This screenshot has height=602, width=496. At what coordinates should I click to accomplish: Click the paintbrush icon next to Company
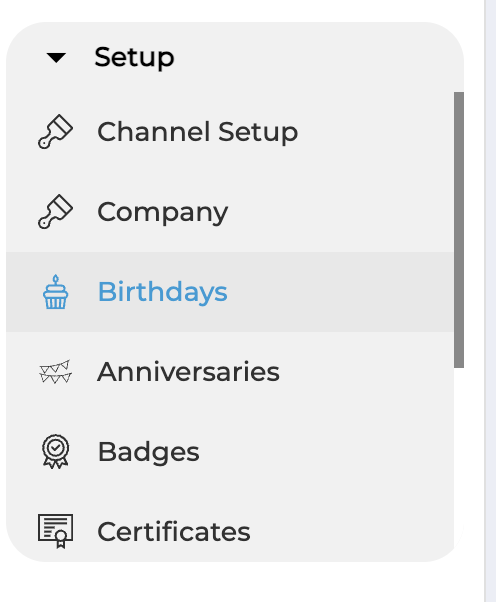[55, 212]
